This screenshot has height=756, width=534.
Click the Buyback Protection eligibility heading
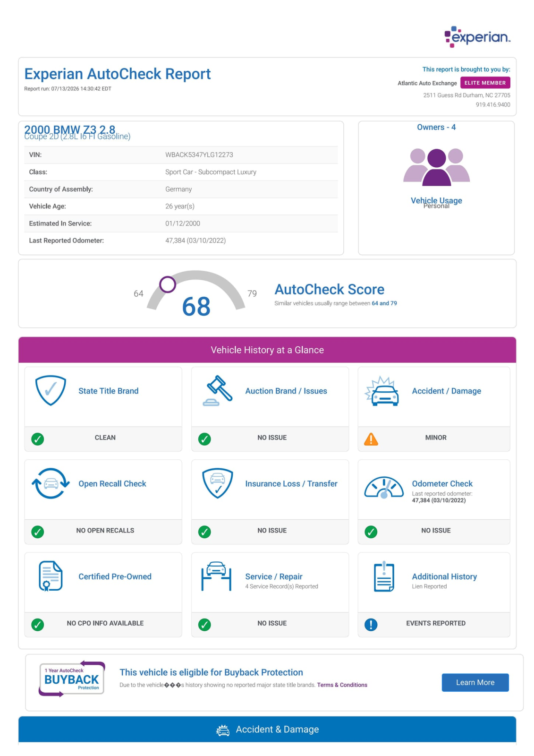click(211, 672)
